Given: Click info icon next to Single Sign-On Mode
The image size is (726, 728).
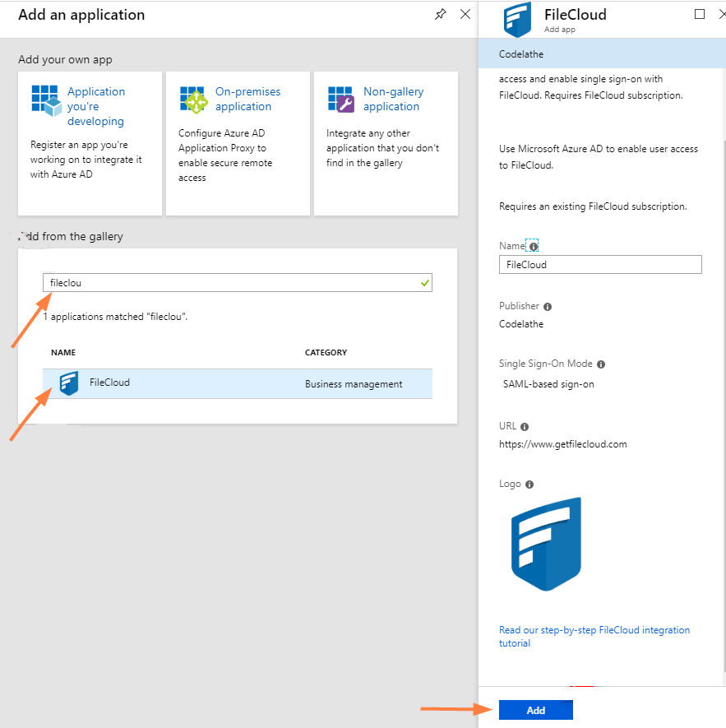Looking at the screenshot, I should pos(601,364).
